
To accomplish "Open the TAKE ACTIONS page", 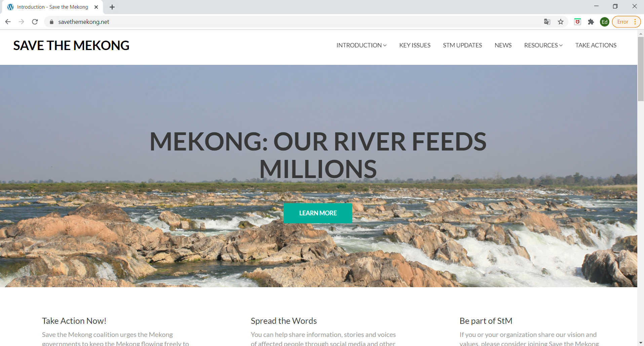I will tap(596, 45).
